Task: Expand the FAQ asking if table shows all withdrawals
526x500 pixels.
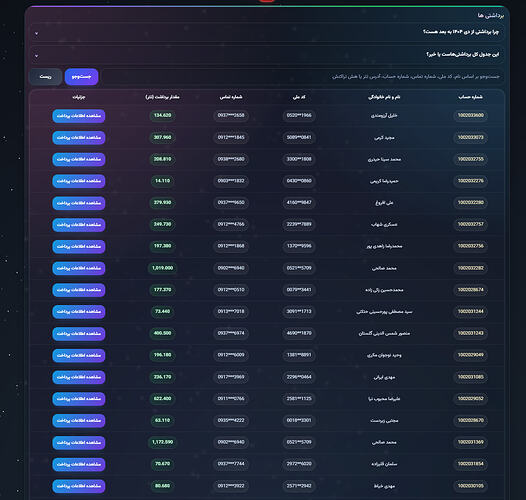Action: pyautogui.click(x=267, y=54)
